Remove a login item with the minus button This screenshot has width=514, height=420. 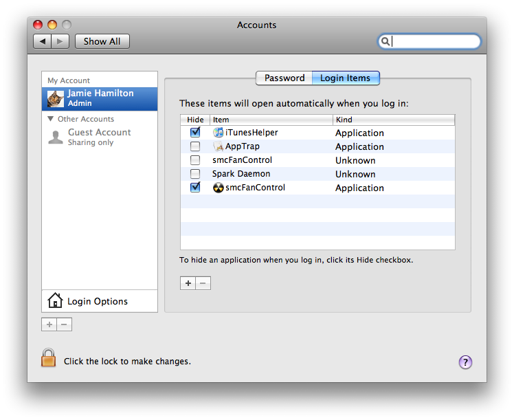pyautogui.click(x=203, y=283)
